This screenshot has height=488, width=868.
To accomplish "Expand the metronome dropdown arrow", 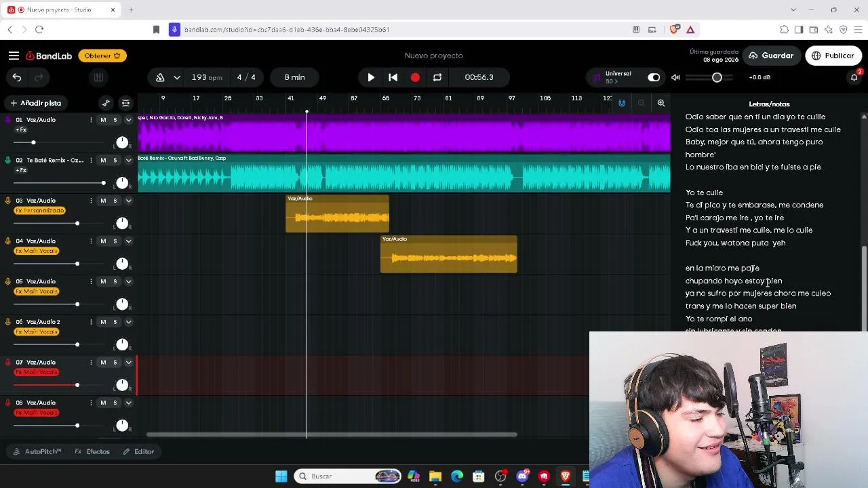I will pyautogui.click(x=177, y=77).
